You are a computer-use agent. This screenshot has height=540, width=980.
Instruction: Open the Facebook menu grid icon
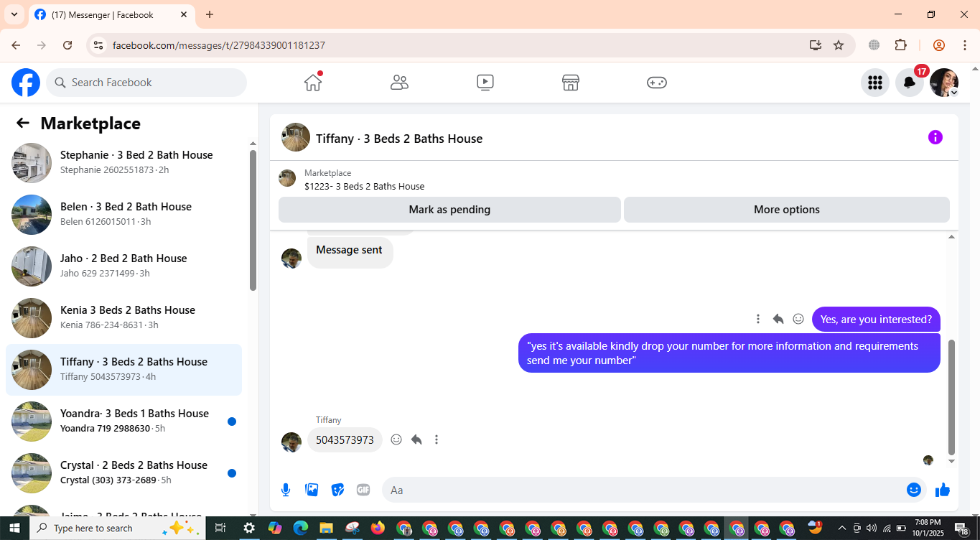click(874, 83)
